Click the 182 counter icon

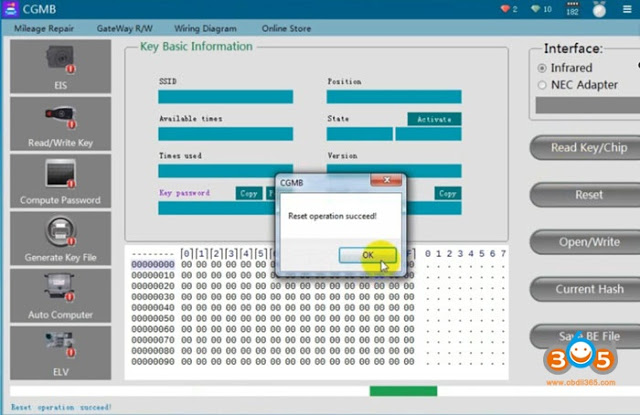point(572,9)
